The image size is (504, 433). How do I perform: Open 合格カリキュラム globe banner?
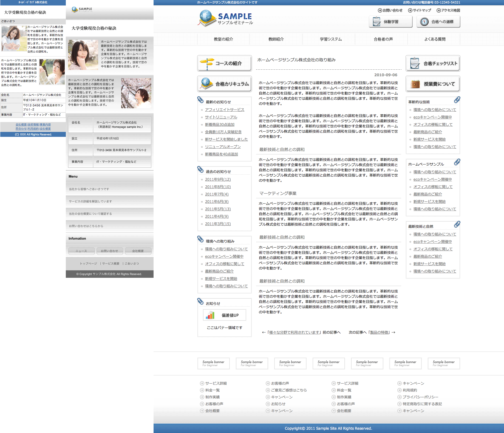pos(224,84)
